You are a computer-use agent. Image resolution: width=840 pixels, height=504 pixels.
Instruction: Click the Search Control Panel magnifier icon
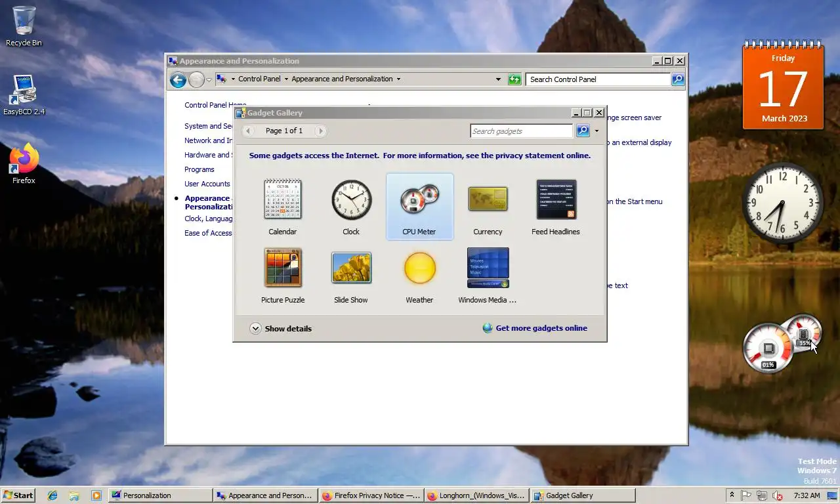(678, 79)
